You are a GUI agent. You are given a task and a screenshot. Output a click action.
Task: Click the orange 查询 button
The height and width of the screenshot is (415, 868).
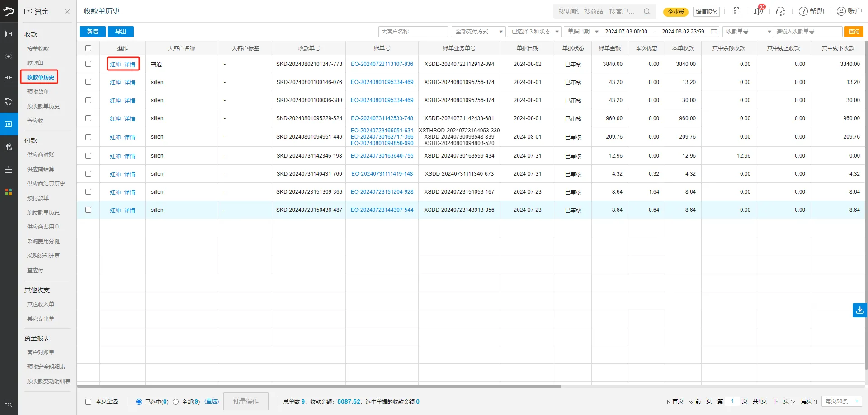(854, 32)
